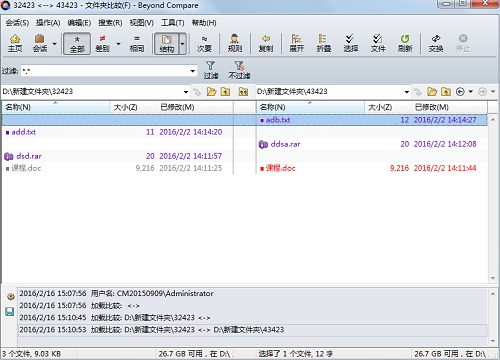Click the 过滤 funnel icon
Image resolution: width=500 pixels, height=360 pixels.
211,70
